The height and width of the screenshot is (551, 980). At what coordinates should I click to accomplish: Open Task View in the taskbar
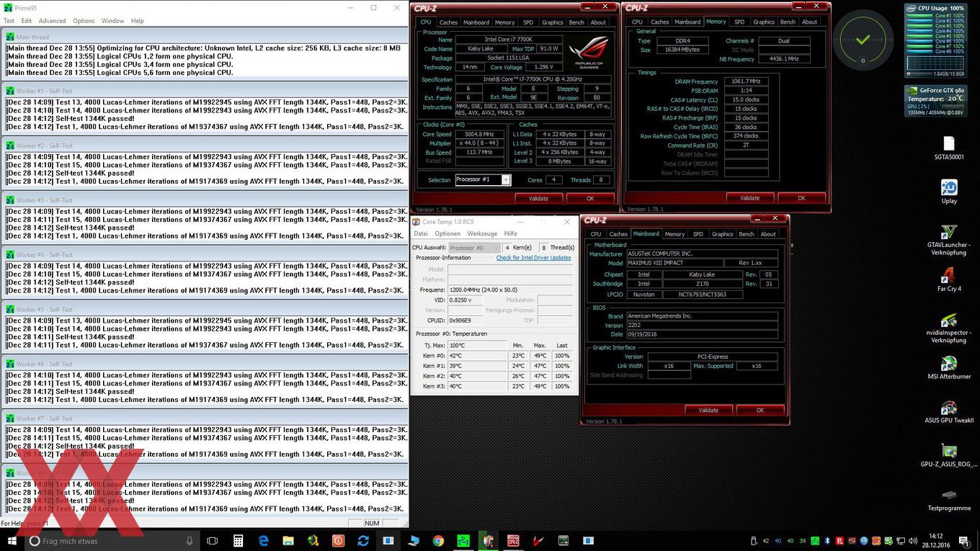(x=213, y=541)
